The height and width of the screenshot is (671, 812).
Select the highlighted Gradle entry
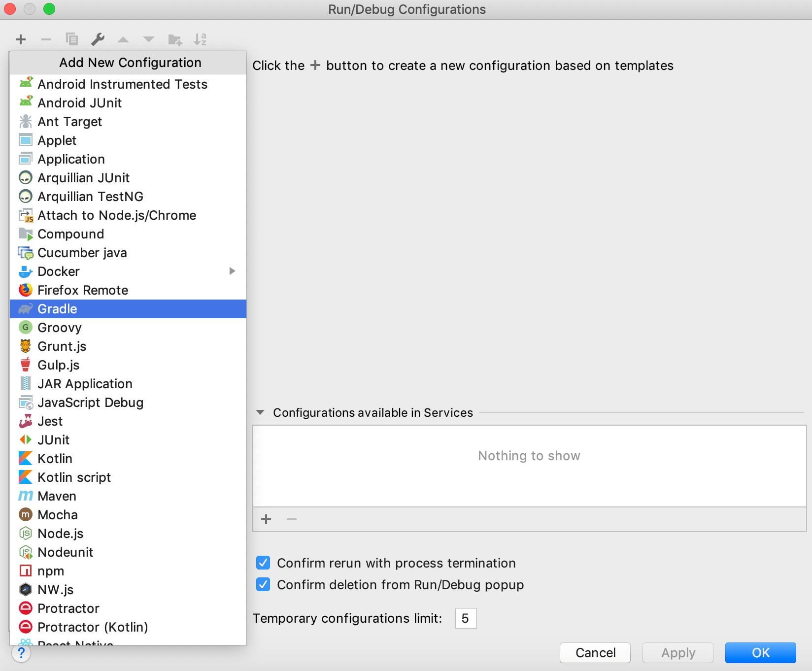pos(128,309)
